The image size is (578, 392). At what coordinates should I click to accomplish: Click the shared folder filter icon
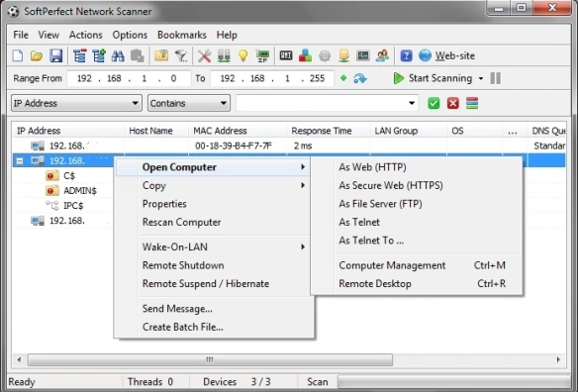[161, 55]
